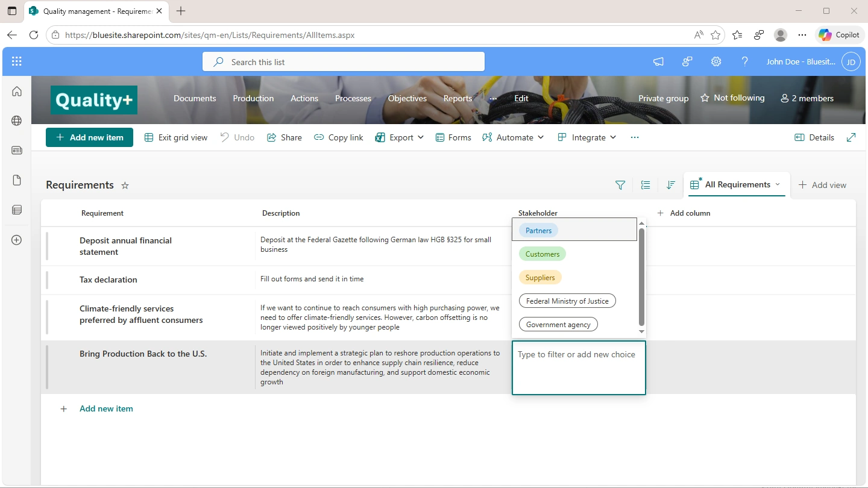Click the Search this list box
The image size is (868, 488).
(x=344, y=61)
